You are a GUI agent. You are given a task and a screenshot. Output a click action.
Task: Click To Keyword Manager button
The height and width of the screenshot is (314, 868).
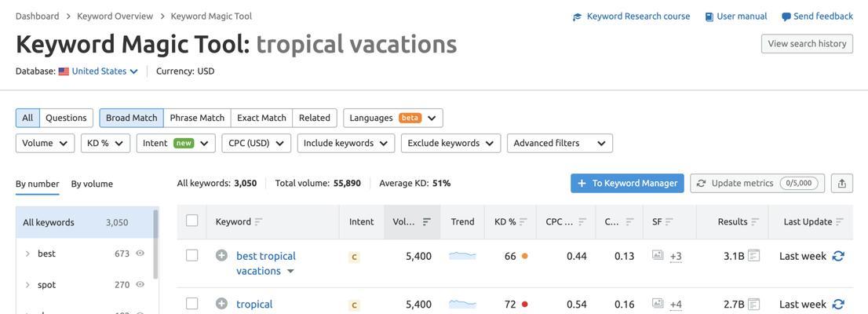(x=627, y=184)
